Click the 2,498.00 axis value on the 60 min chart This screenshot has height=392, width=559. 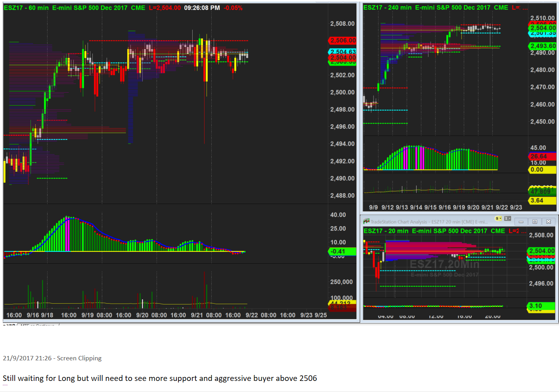pos(343,110)
